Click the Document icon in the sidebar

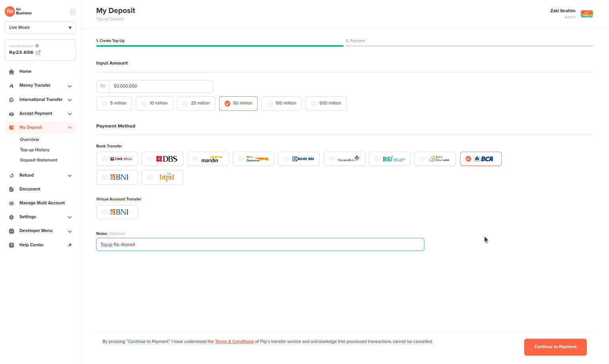11,189
